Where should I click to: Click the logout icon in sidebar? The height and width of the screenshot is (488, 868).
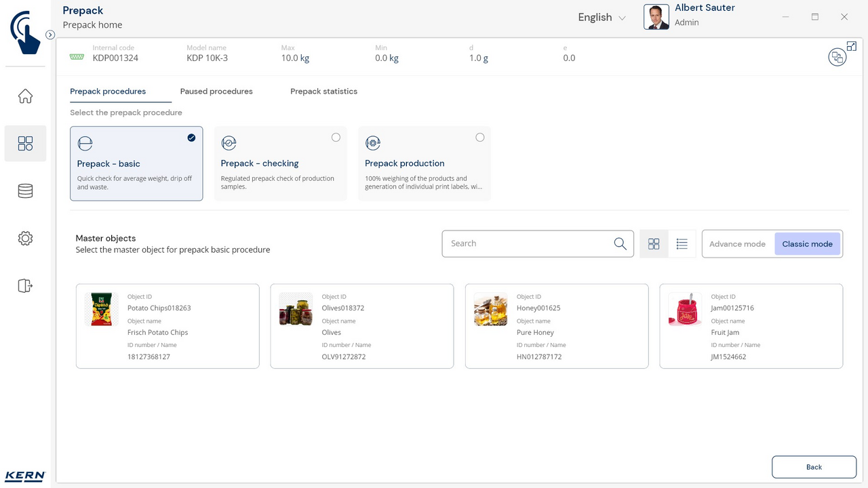(25, 286)
